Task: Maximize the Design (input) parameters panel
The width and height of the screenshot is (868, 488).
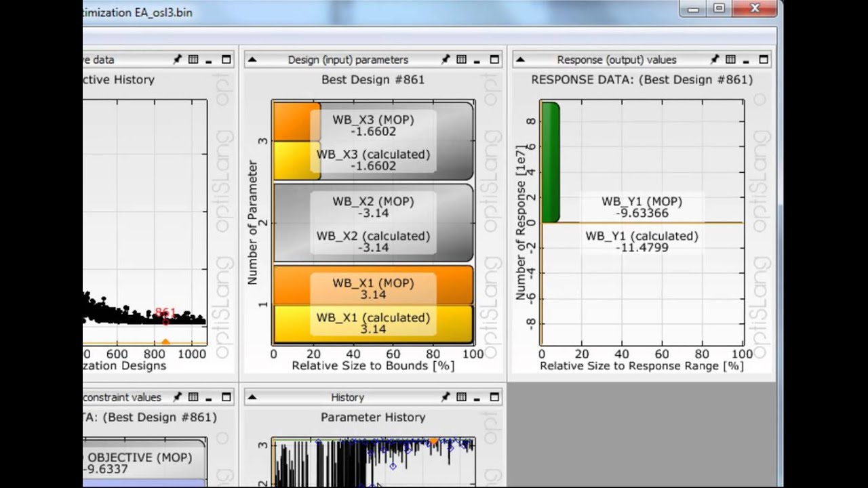Action: click(x=494, y=60)
